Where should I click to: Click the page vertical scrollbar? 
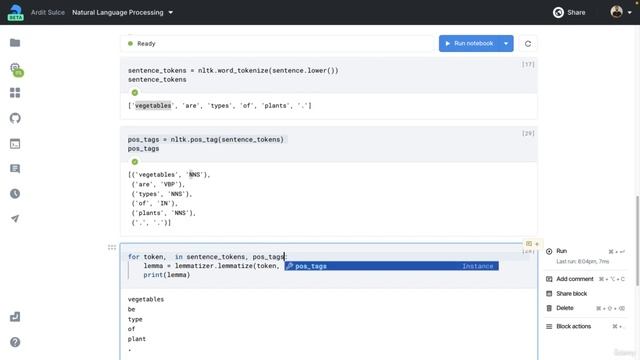pyautogui.click(x=637, y=241)
